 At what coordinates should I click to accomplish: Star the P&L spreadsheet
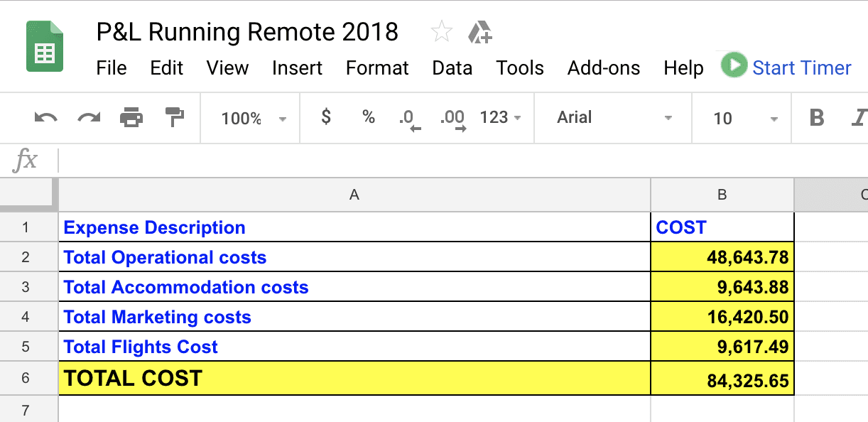[442, 31]
